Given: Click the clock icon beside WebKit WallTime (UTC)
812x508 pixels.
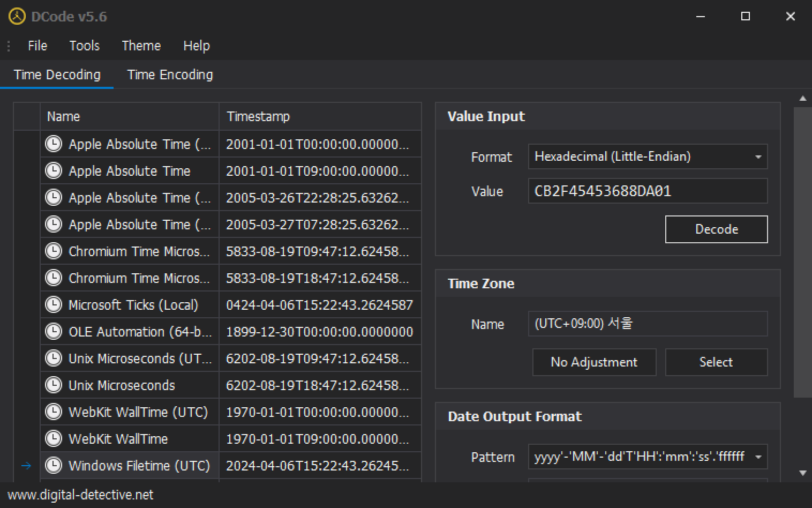Looking at the screenshot, I should click(x=54, y=412).
